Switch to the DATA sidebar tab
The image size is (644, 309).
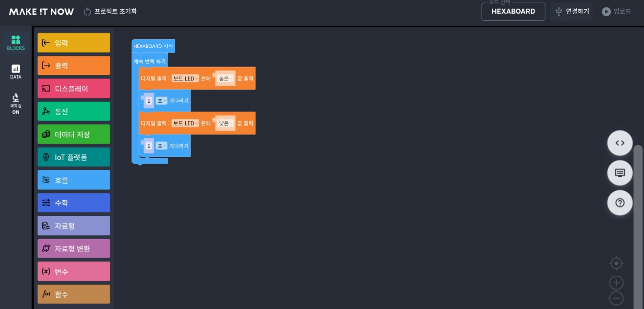[x=16, y=72]
